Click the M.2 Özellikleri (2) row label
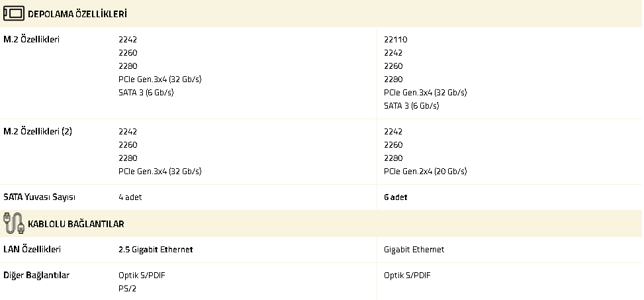Image resolution: width=644 pixels, height=300 pixels. (38, 132)
